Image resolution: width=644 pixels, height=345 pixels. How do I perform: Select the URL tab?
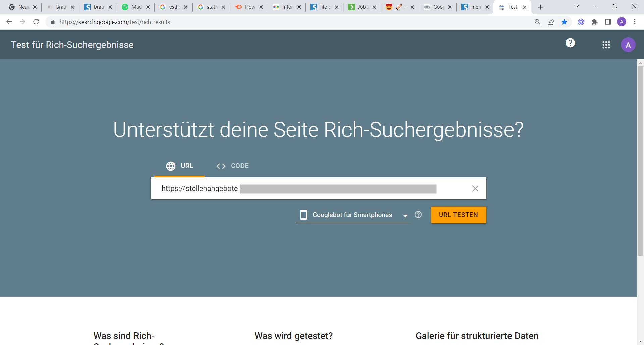(x=179, y=166)
